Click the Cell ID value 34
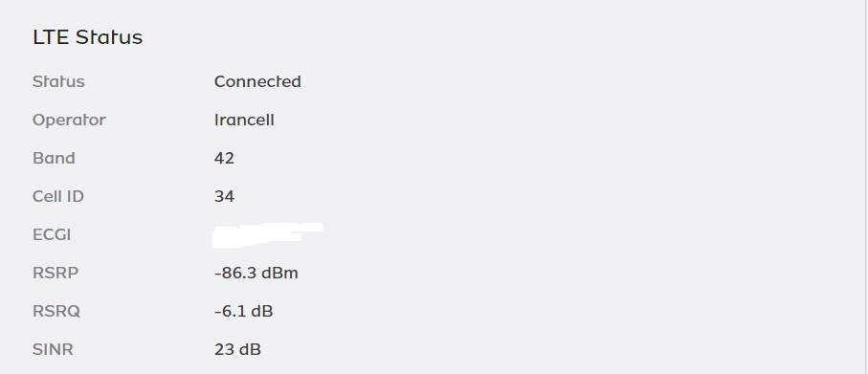 click(x=224, y=196)
